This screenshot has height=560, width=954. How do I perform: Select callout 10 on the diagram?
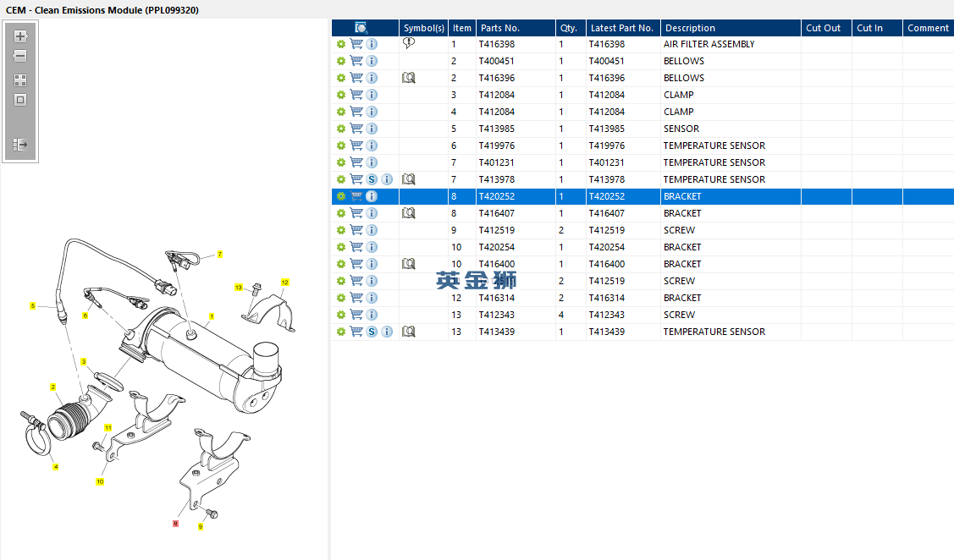tap(100, 481)
